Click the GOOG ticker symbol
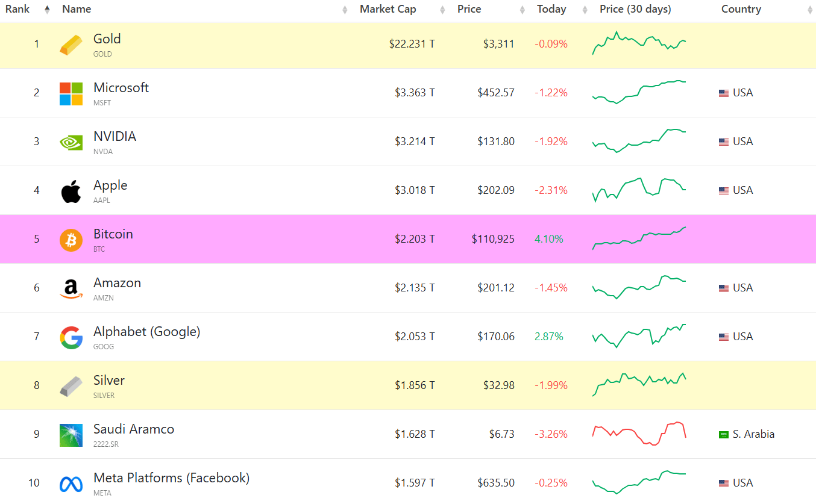The width and height of the screenshot is (816, 504). [104, 347]
